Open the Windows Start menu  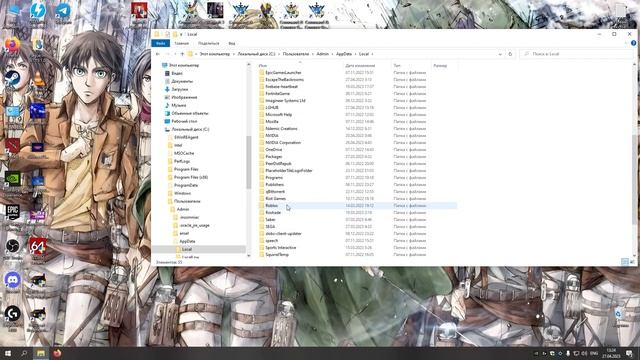[7, 353]
